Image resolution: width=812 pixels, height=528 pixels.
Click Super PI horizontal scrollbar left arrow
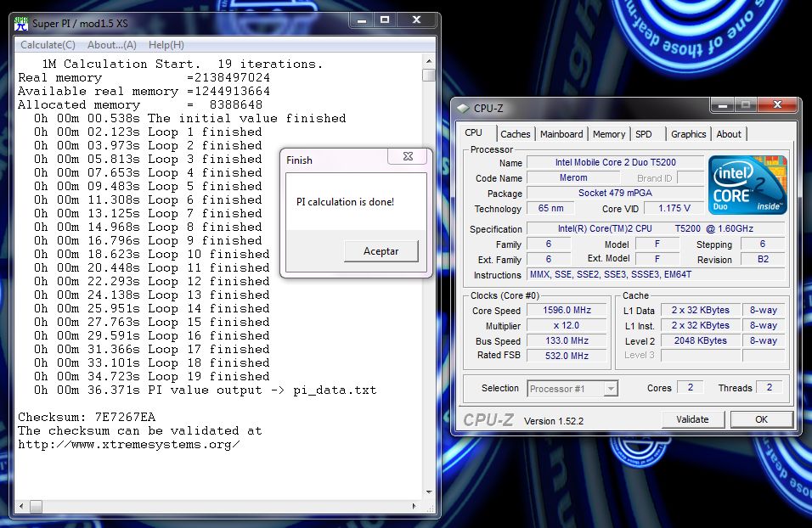click(x=21, y=506)
